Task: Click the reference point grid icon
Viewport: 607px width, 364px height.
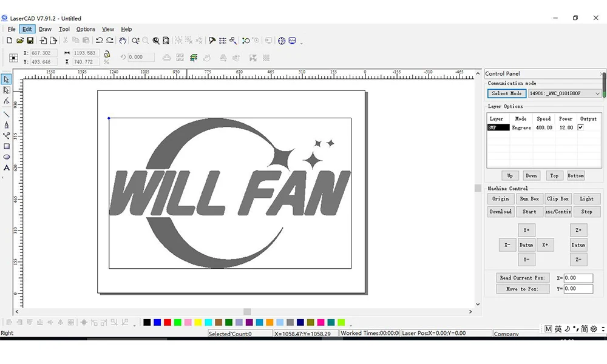Action: coord(13,58)
